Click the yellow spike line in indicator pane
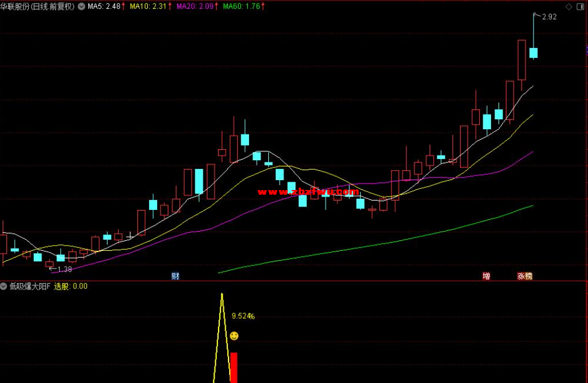This screenshot has width=588, height=383. pos(222,337)
